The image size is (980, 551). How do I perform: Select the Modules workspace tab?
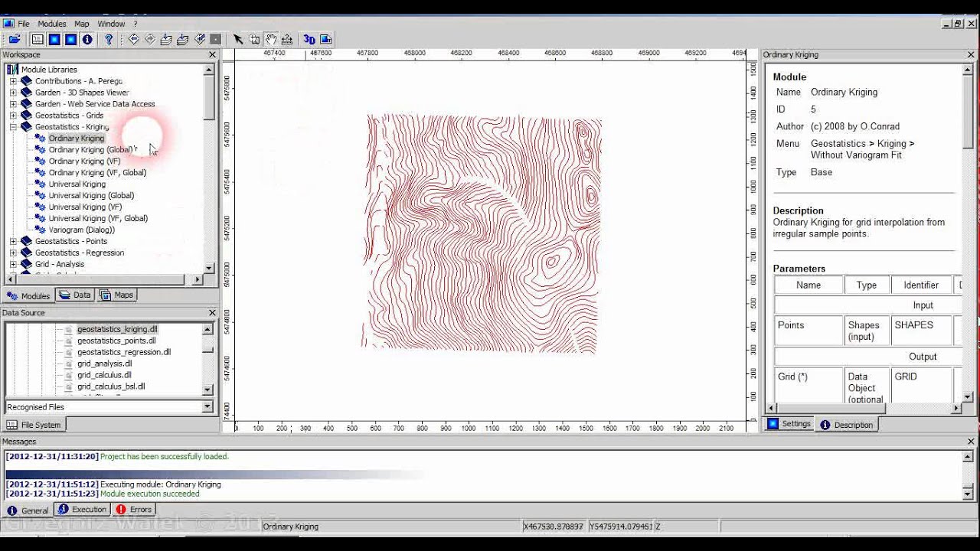tap(28, 295)
